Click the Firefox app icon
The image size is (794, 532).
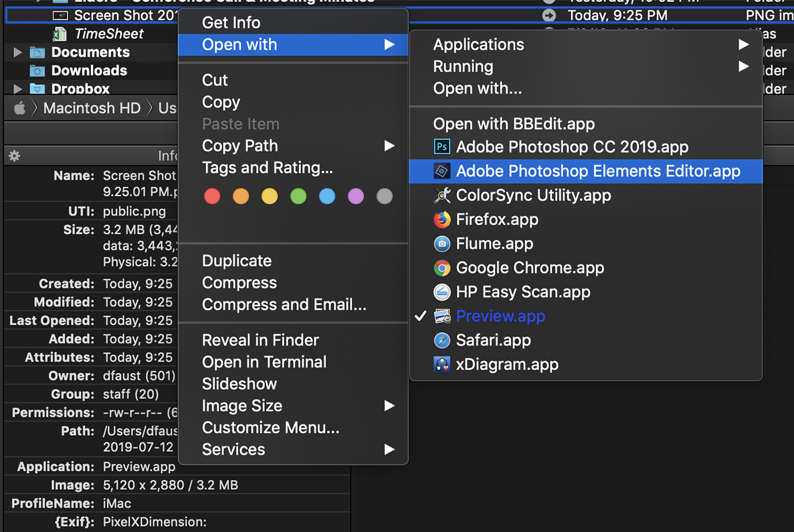[x=441, y=219]
